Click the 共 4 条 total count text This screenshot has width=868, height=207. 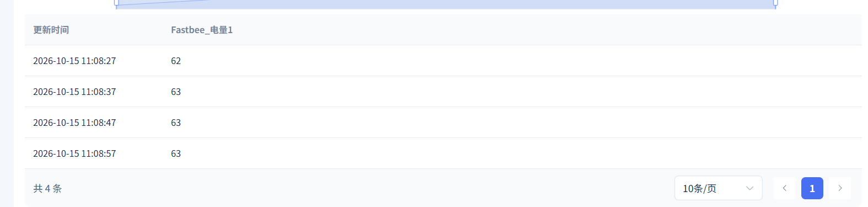pos(47,188)
